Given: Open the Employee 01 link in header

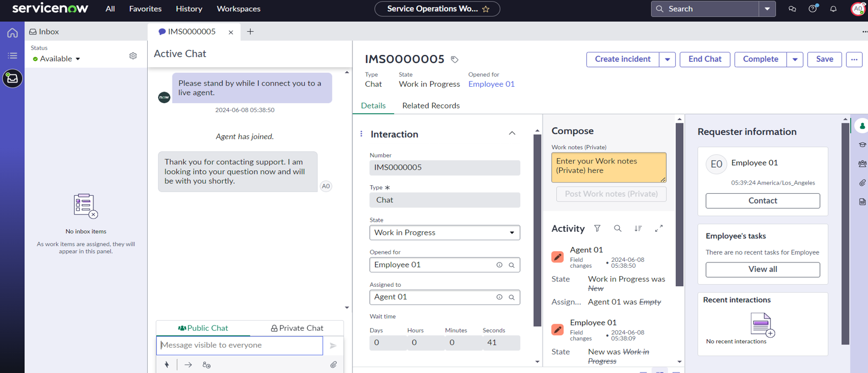Looking at the screenshot, I should click(x=491, y=84).
